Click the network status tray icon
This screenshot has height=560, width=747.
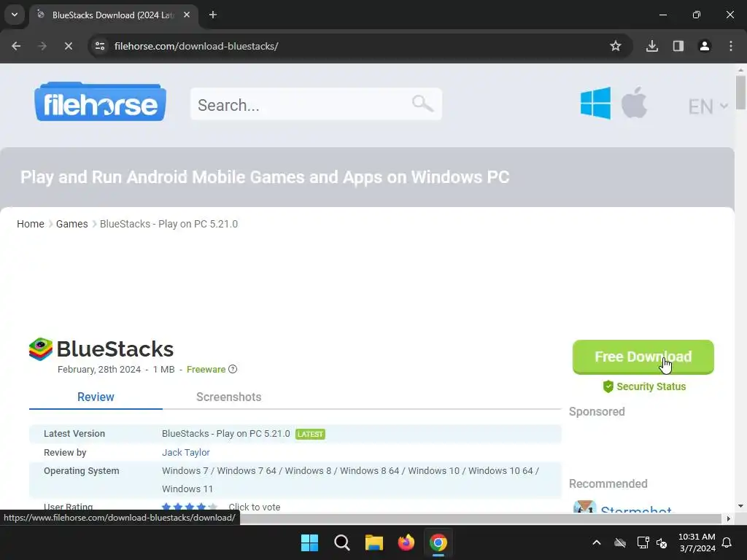click(643, 542)
